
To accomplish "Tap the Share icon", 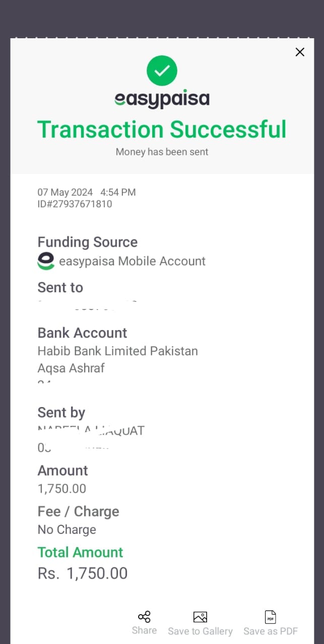I will coord(144,617).
